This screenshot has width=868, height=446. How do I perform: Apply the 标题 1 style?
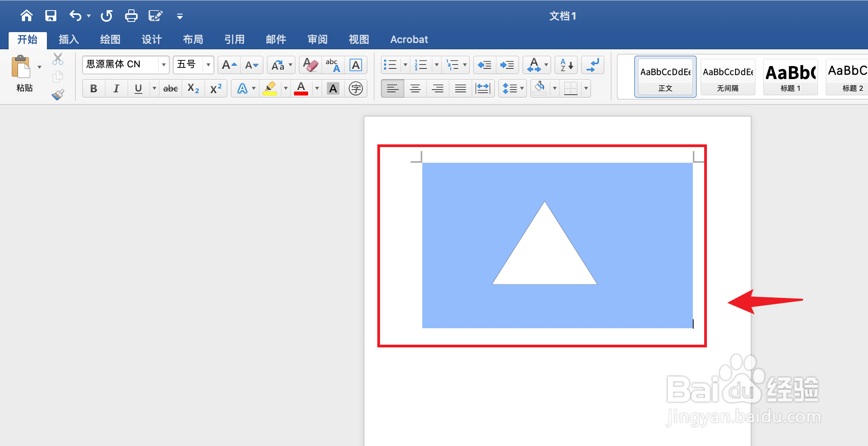pos(790,77)
